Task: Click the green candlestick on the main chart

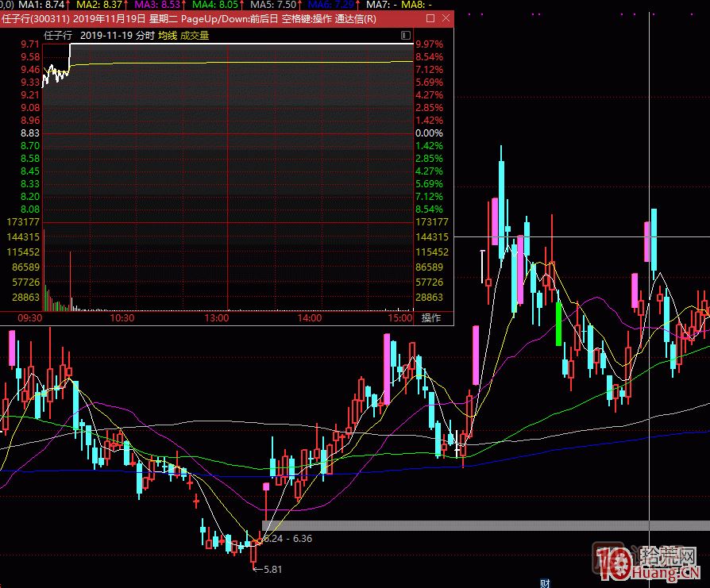Action: pos(558,323)
